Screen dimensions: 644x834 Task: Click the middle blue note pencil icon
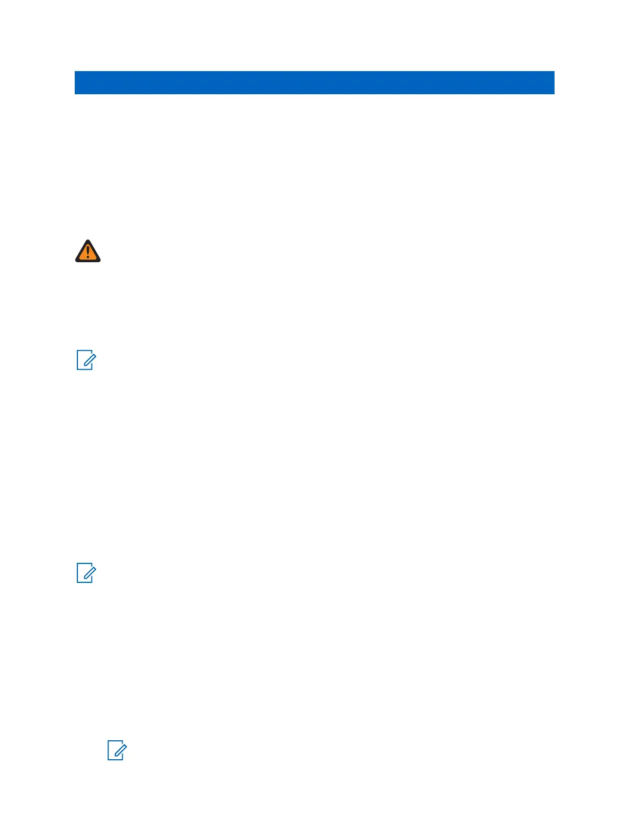[86, 573]
